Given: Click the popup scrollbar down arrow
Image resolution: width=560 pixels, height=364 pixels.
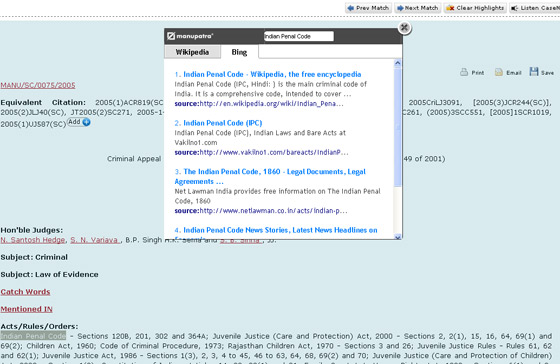Looking at the screenshot, I should click(398, 236).
